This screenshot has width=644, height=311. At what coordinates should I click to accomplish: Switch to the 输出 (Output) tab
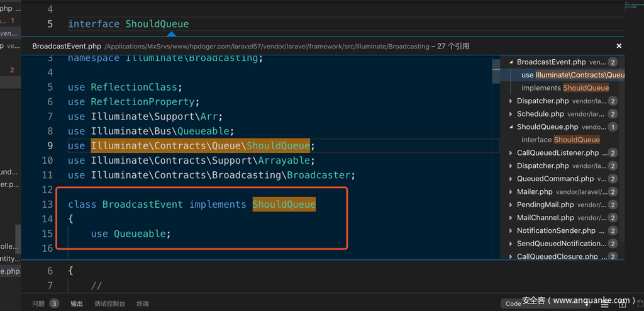tap(77, 303)
